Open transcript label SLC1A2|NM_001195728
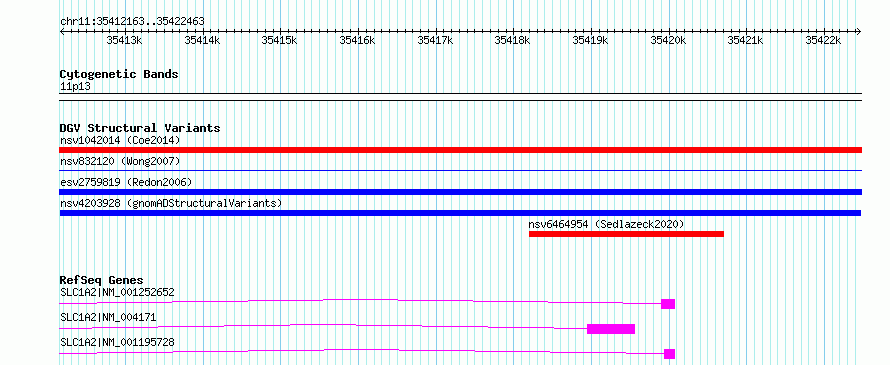The height and width of the screenshot is (365, 890). click(x=117, y=342)
